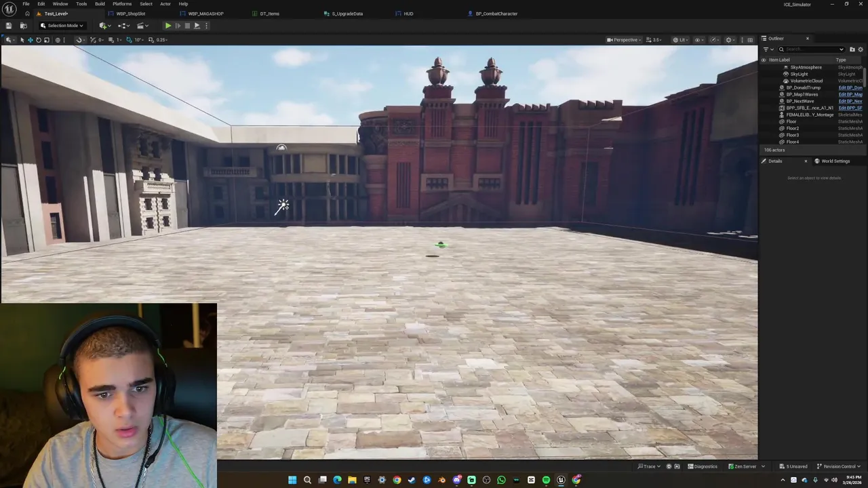The width and height of the screenshot is (868, 488).
Task: Open the Cinematics clapperboard dropdown
Action: 142,26
